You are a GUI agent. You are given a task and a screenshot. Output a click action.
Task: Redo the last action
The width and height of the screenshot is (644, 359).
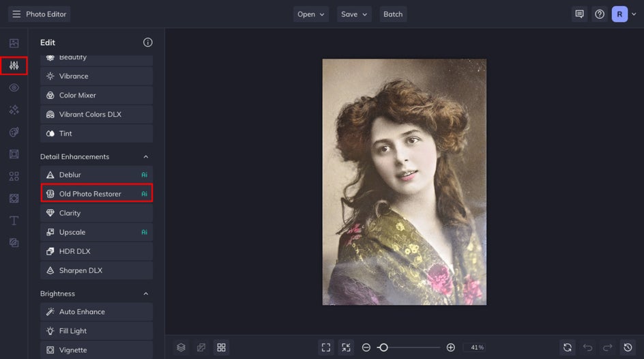607,347
